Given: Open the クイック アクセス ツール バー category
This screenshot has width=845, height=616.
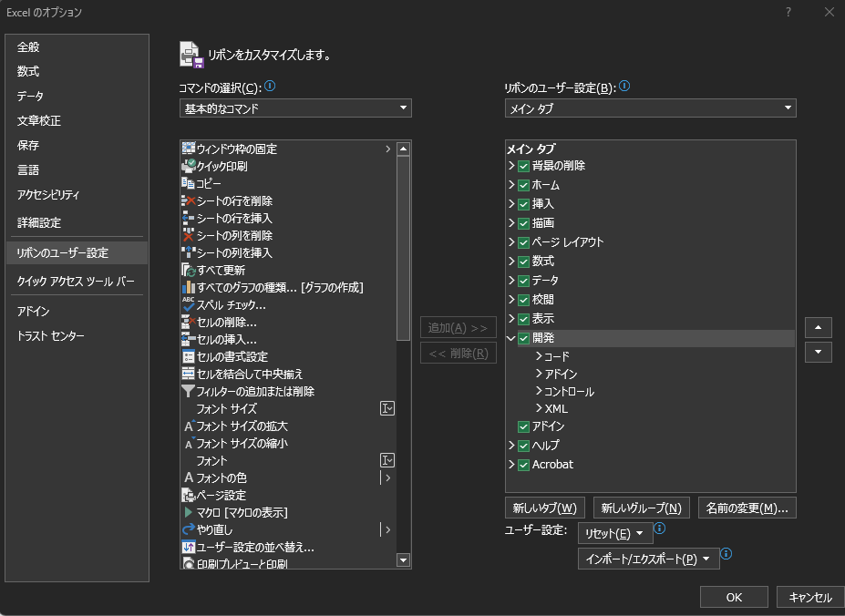Looking at the screenshot, I should pyautogui.click(x=76, y=281).
